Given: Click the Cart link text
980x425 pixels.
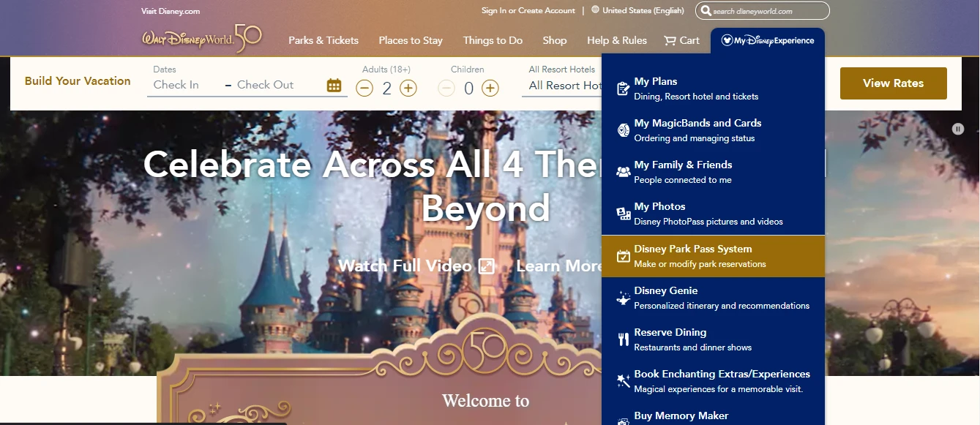Looking at the screenshot, I should pyautogui.click(x=689, y=40).
